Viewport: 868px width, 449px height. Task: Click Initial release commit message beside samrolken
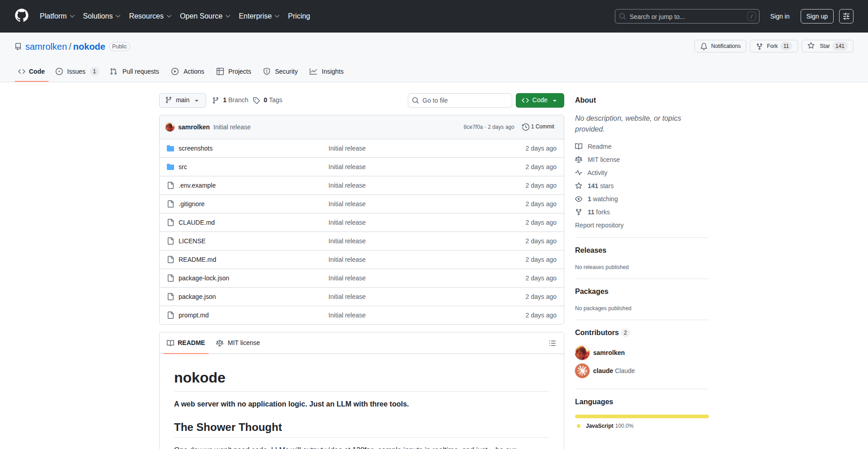[232, 127]
